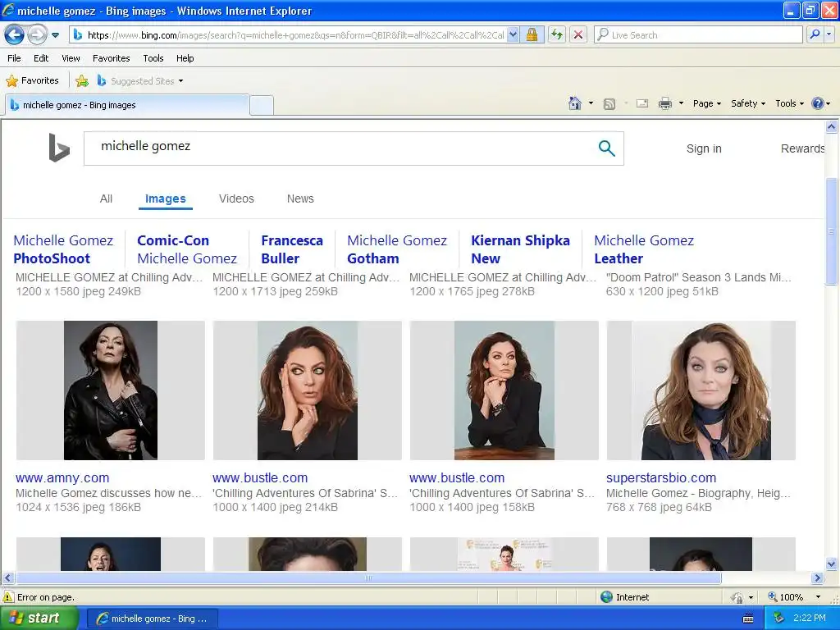Open the superstarsbio.com image thumbnail

click(x=701, y=390)
